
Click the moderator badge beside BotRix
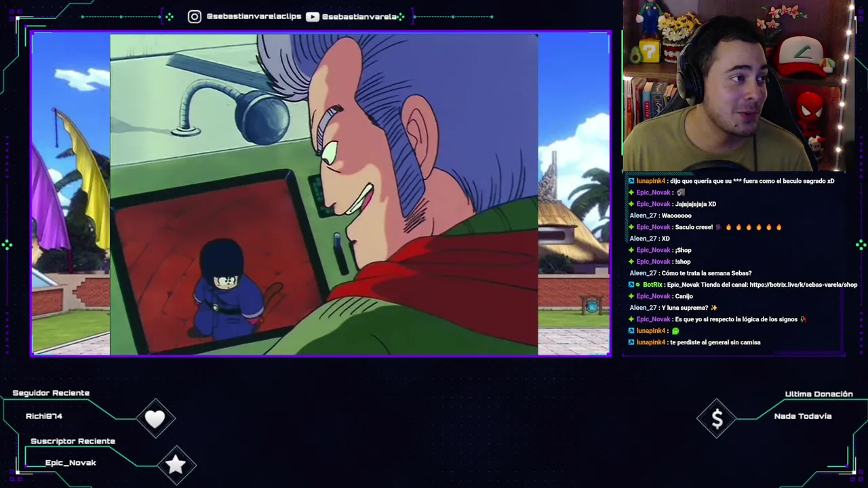coord(631,285)
